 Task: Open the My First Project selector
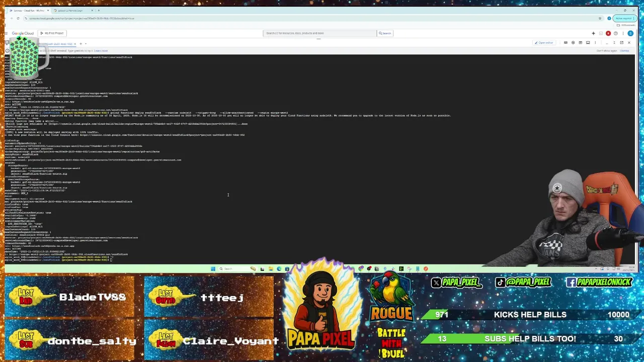point(52,33)
